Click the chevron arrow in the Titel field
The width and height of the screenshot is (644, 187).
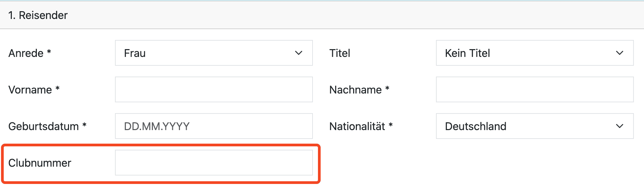(x=619, y=53)
